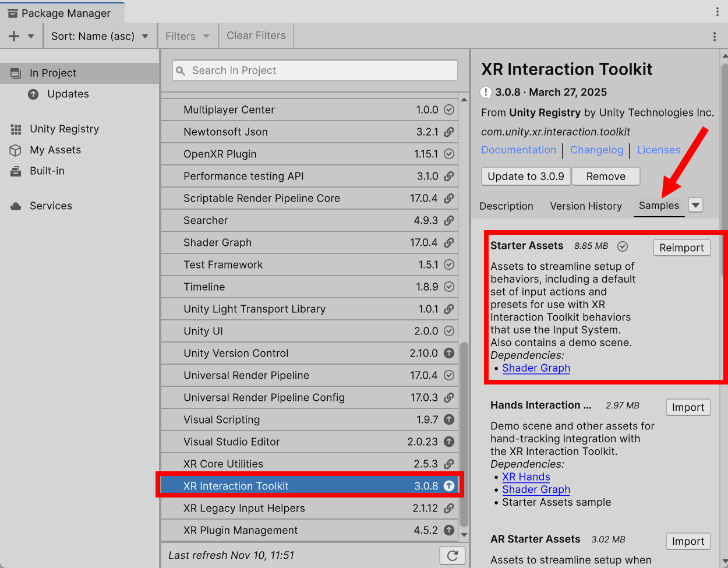Import the Hands Interaction sample
Screen dimensions: 728x568
point(688,407)
